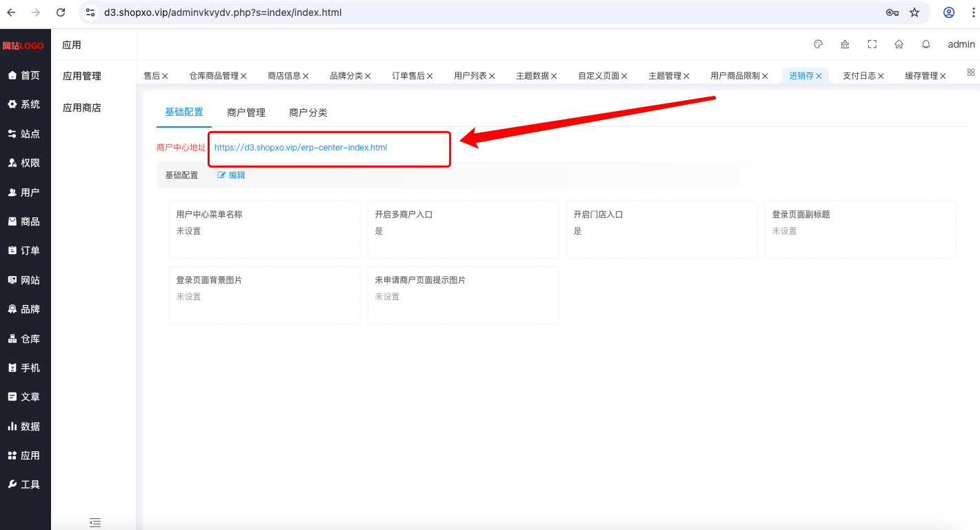This screenshot has width=980, height=530.
Task: Bookmark this page with the star
Action: [x=914, y=12]
